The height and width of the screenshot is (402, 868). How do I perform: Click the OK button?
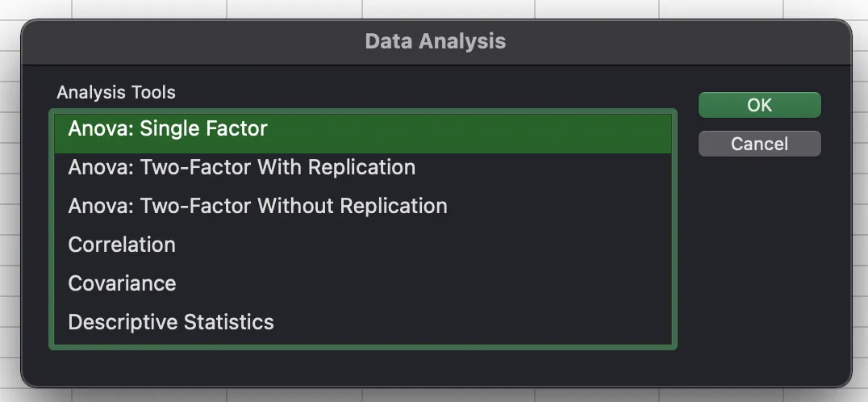(759, 105)
